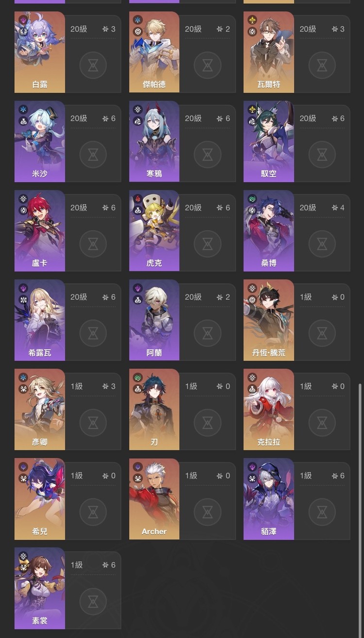Select the 希兒 character card
Image resolution: width=364 pixels, height=638 pixels.
click(67, 499)
